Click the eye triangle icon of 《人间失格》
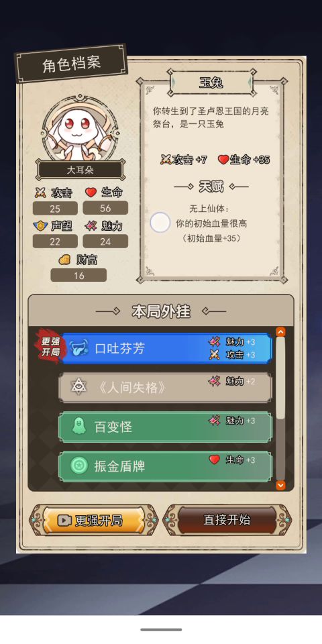Screen dimensions: 322x644 78,387
